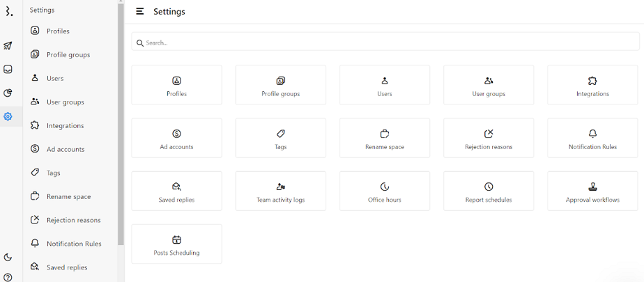Click the Tags icon in the sidebar
The height and width of the screenshot is (282, 644).
[35, 173]
